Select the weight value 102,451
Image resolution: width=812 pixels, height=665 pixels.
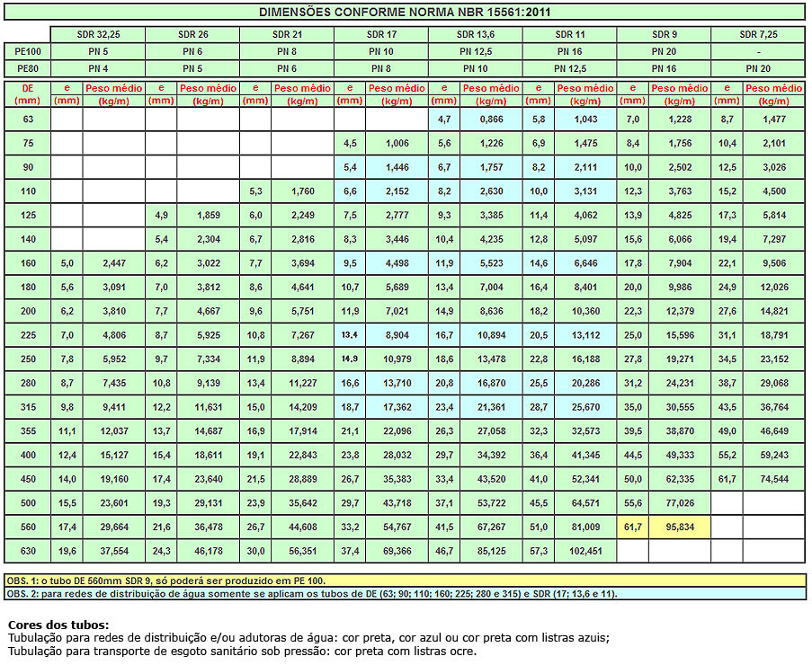(x=584, y=551)
